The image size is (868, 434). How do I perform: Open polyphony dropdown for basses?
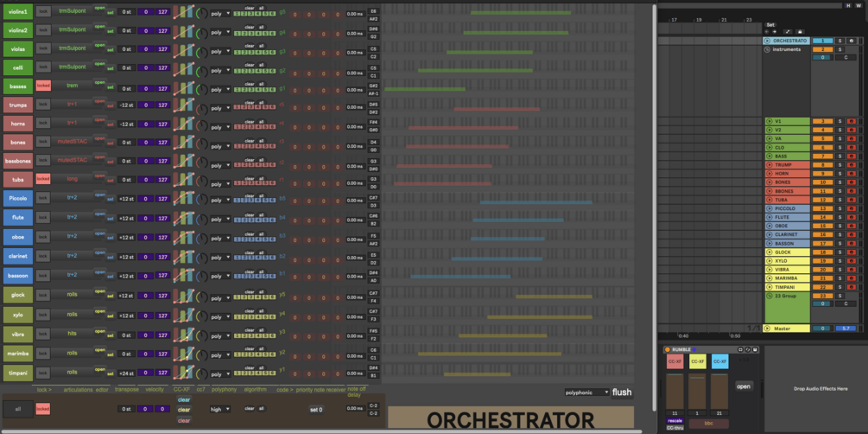point(220,89)
